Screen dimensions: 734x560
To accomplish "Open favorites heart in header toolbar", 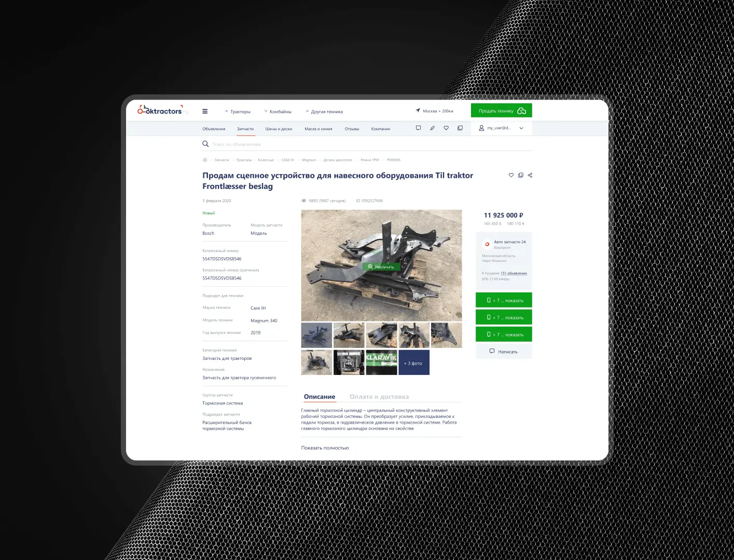I will (x=446, y=128).
